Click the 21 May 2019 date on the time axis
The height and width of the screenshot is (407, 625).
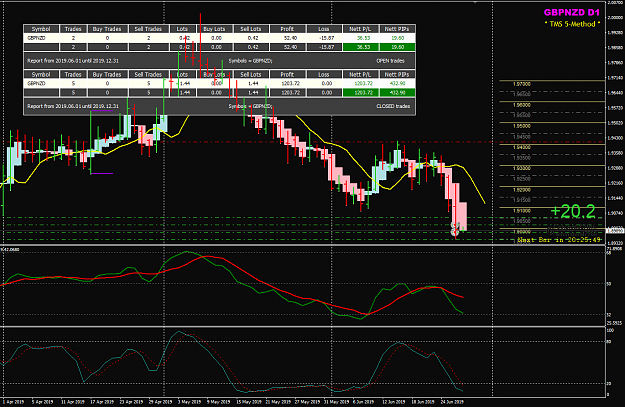(278, 402)
